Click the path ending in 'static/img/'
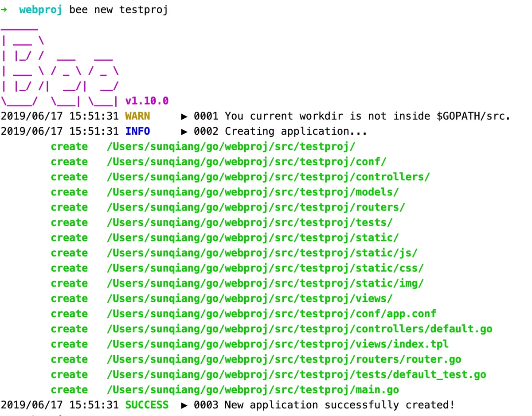532x416 pixels. (x=265, y=283)
